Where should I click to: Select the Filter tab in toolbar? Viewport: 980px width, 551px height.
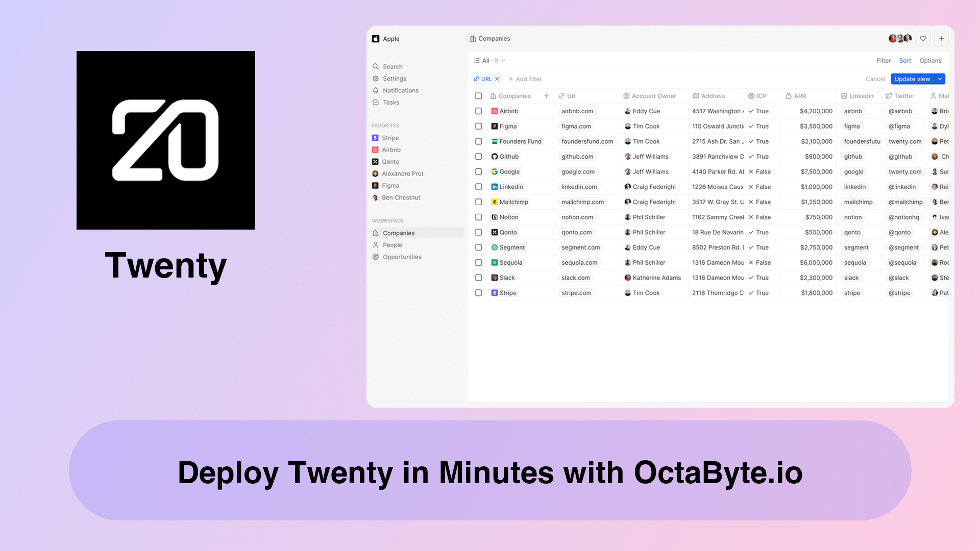pos(883,61)
